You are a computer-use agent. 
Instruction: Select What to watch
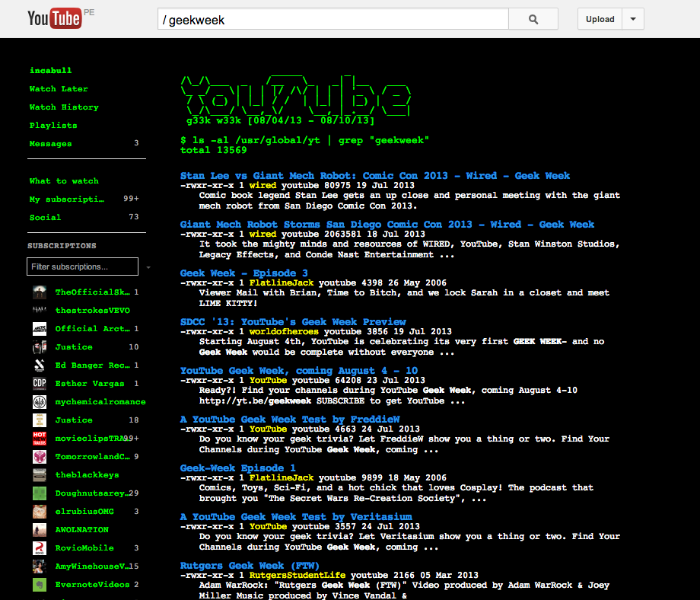tap(64, 181)
